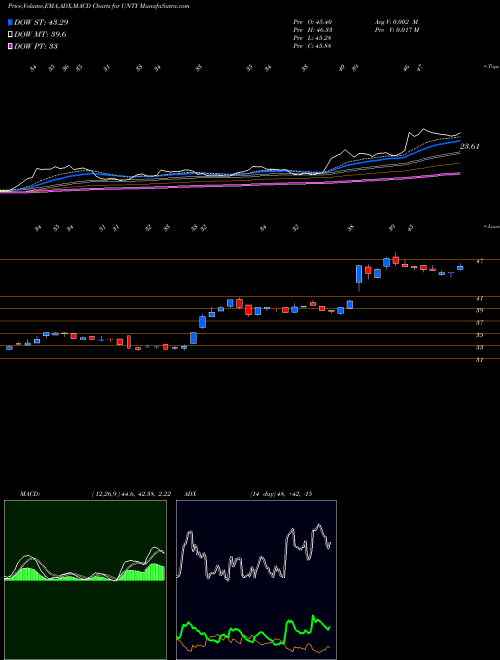Select the 'DOW ST: 43.29' legend text
The height and width of the screenshot is (660, 500).
coord(41,22)
